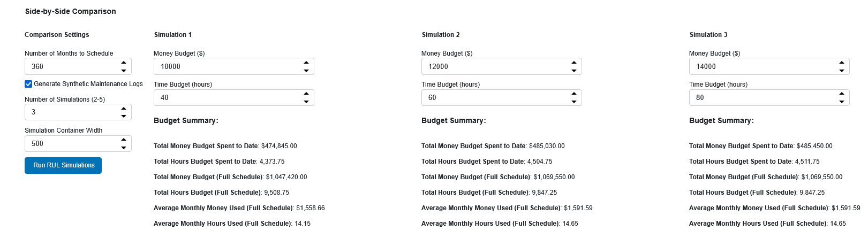
Task: Focus Simulation 2 Time Budget field
Action: pos(493,98)
